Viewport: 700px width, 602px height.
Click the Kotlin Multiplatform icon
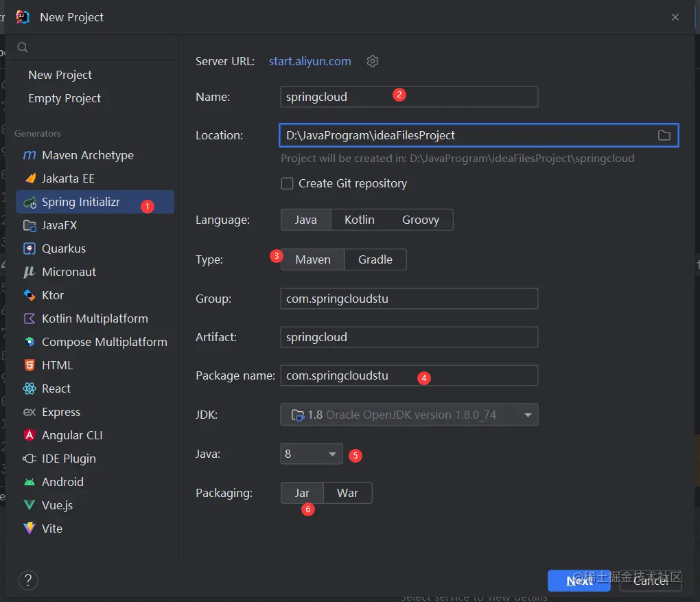pos(30,319)
